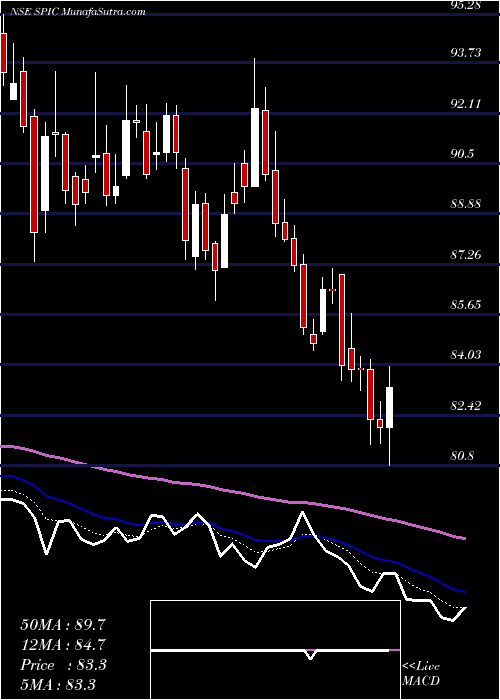Click the magenta 50MA line's right end
Viewport: 500px width, 700px height.
tap(464, 538)
